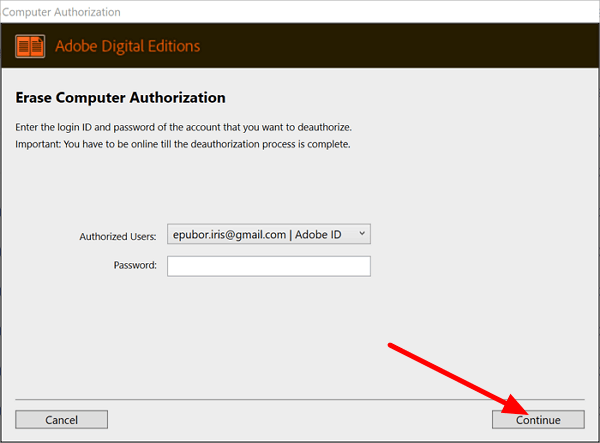Click the Adobe Digital Editions book icon
This screenshot has height=443, width=600.
(30, 46)
